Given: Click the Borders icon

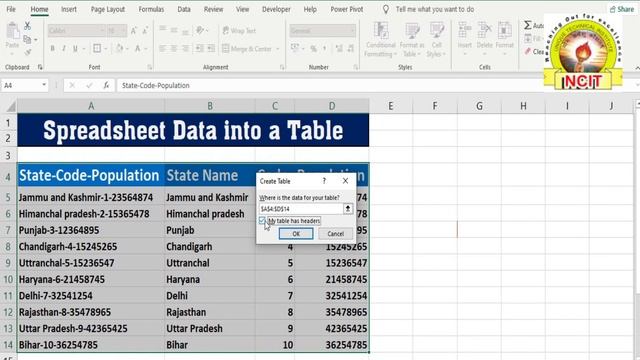Looking at the screenshot, I should pyautogui.click(x=97, y=49).
